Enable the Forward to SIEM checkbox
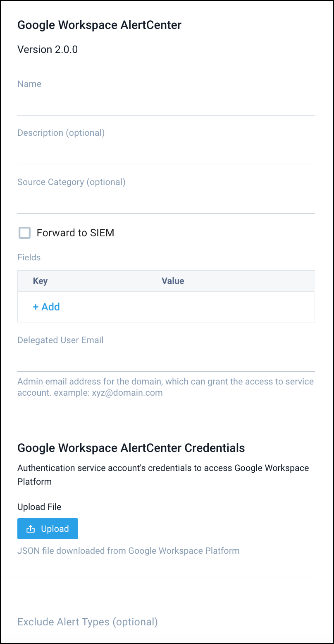Image resolution: width=334 pixels, height=644 pixels. [x=24, y=233]
